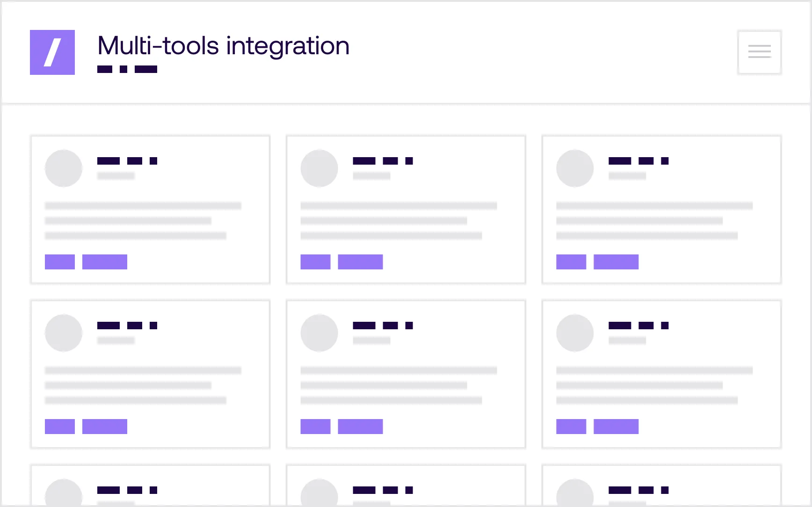The height and width of the screenshot is (507, 812).
Task: Click the short purple tag in the top-left card
Action: [x=60, y=262]
